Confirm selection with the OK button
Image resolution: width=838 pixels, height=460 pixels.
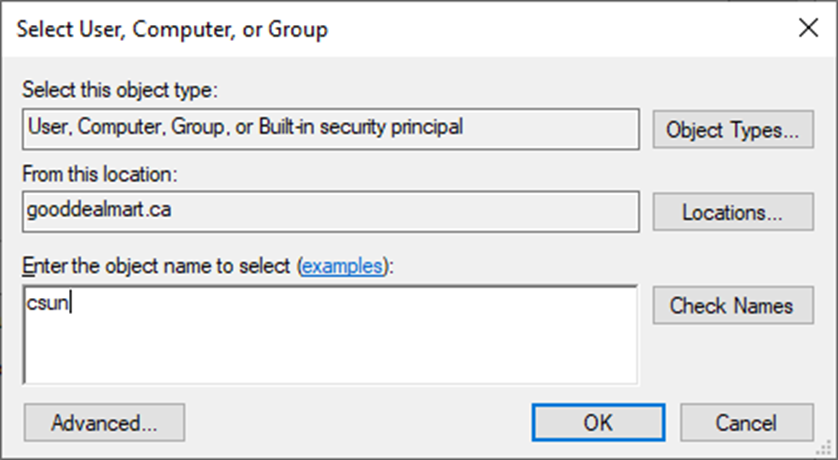coord(598,423)
